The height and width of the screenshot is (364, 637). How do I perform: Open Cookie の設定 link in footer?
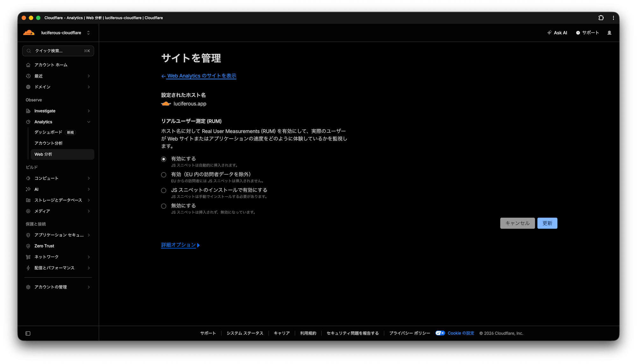(x=461, y=333)
